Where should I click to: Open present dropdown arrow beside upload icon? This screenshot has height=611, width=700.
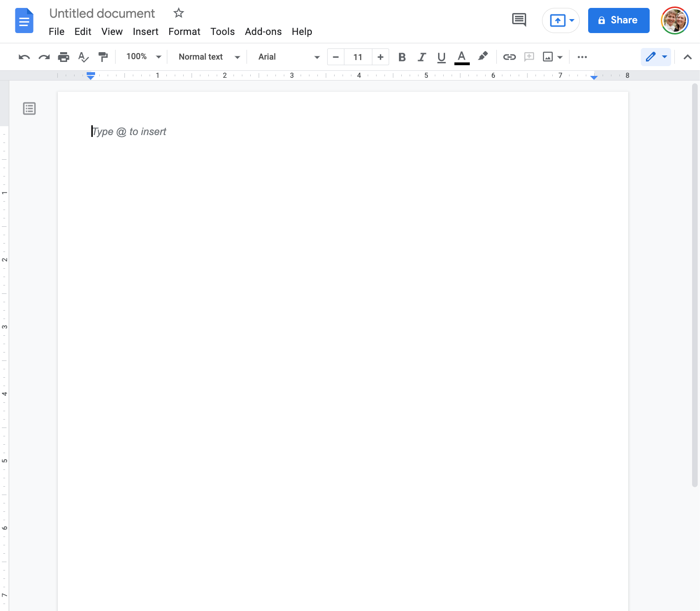[x=572, y=20]
